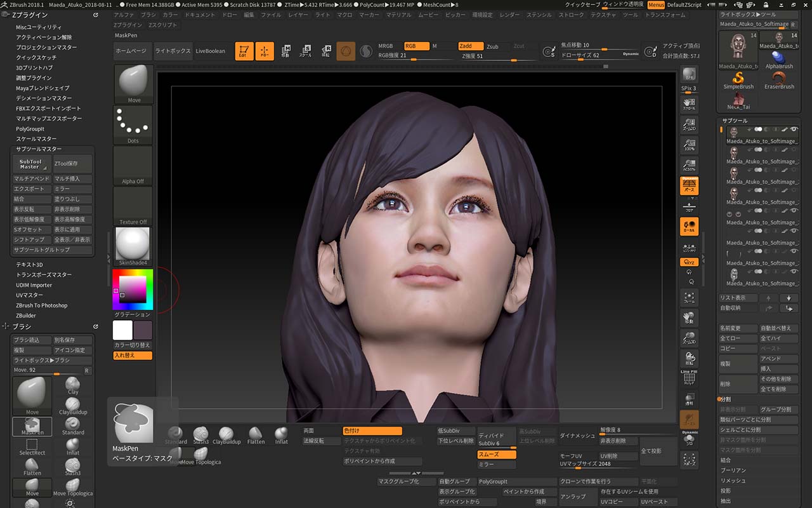Activate Edit mode button in top shelf
The image size is (812, 508).
pyautogui.click(x=244, y=51)
